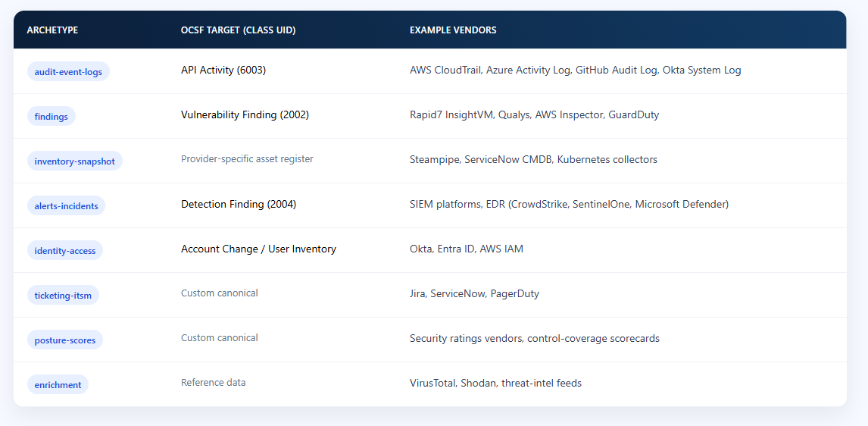The width and height of the screenshot is (868, 426).
Task: Click the OCSF TARGET (CLASS UID) header
Action: pos(238,30)
